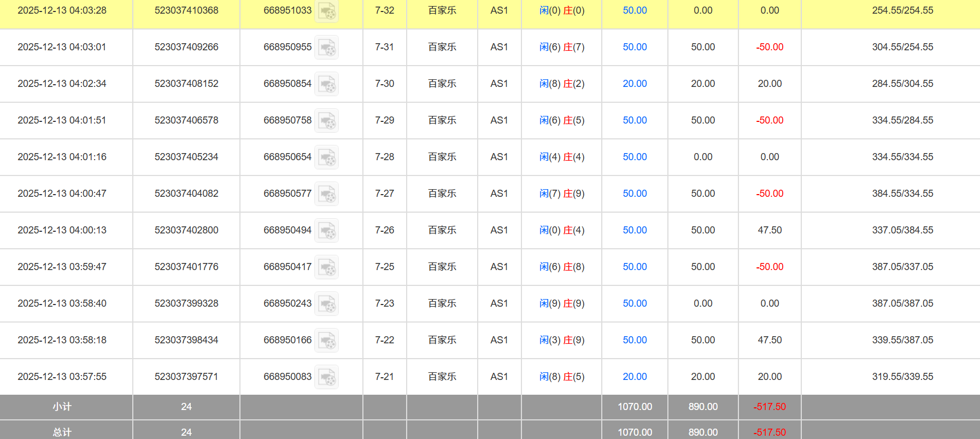
Task: Click replay icon beside 668950417
Action: (x=327, y=267)
